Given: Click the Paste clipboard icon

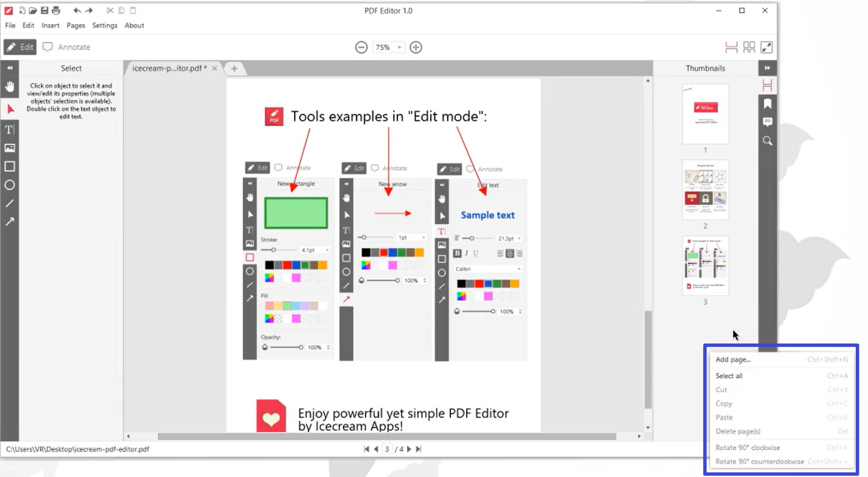Looking at the screenshot, I should pos(133,11).
